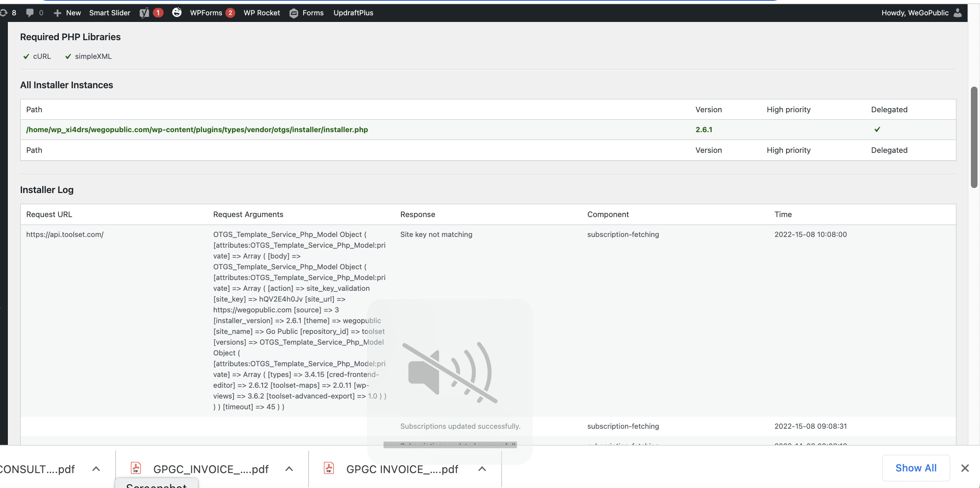
Task: Click the GPGC_INVOICE pdf file icon
Action: (x=136, y=468)
